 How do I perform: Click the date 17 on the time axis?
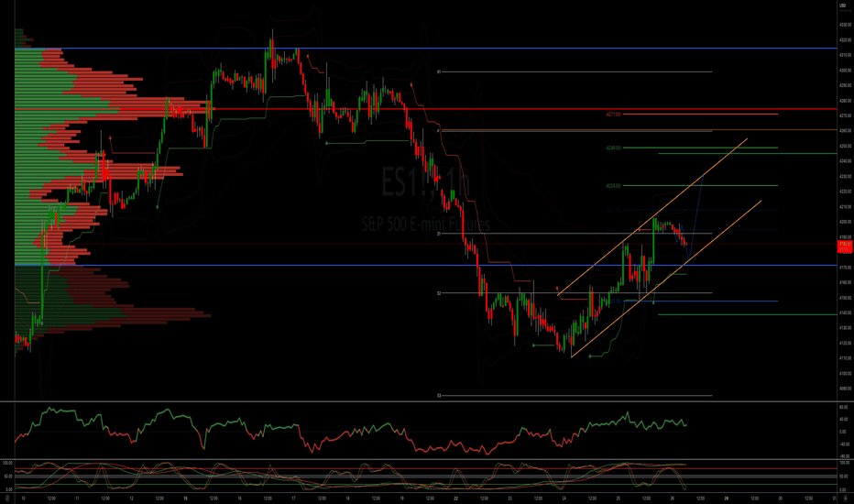click(x=293, y=498)
